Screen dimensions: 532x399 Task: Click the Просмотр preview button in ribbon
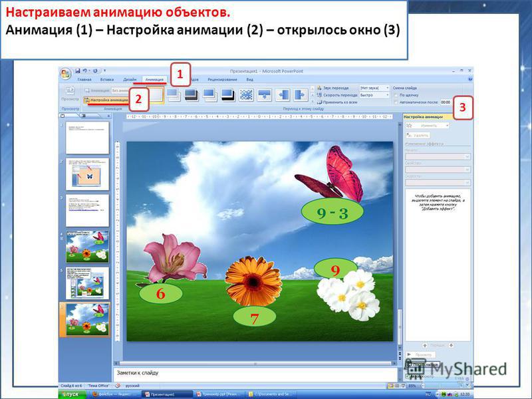click(x=70, y=94)
